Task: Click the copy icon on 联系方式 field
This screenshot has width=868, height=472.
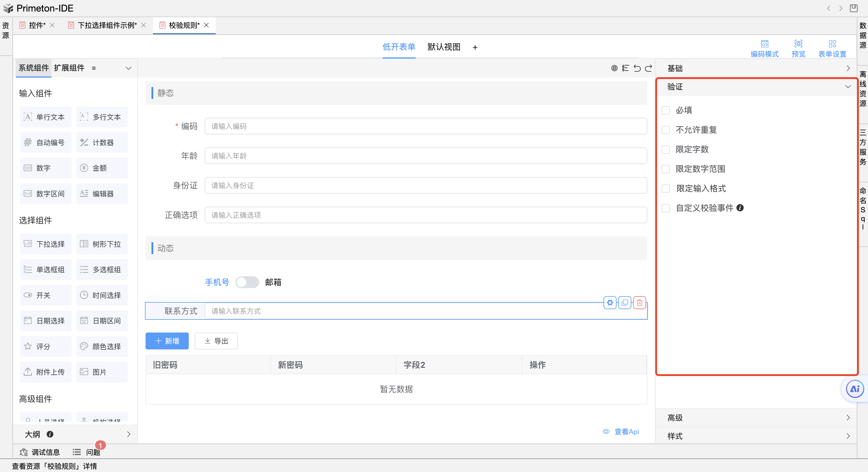Action: point(625,303)
